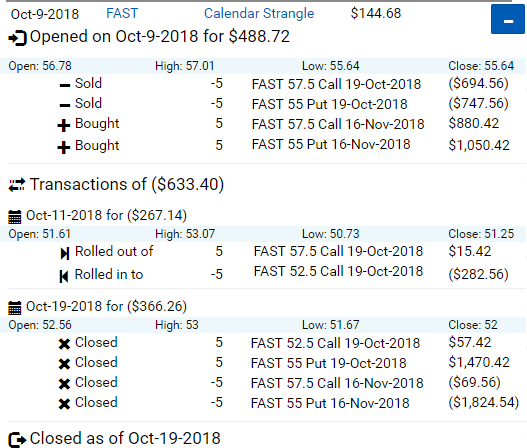Screen dimensions: 527x448
Task: Click the plus icon beside Bought 57.5 Call
Action: point(64,126)
